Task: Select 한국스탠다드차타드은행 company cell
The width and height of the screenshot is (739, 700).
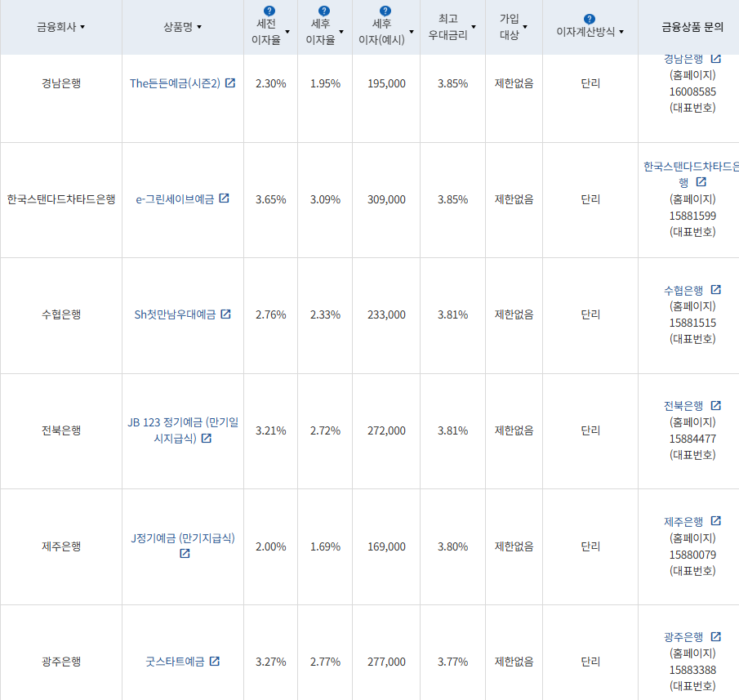Action: pyautogui.click(x=61, y=199)
